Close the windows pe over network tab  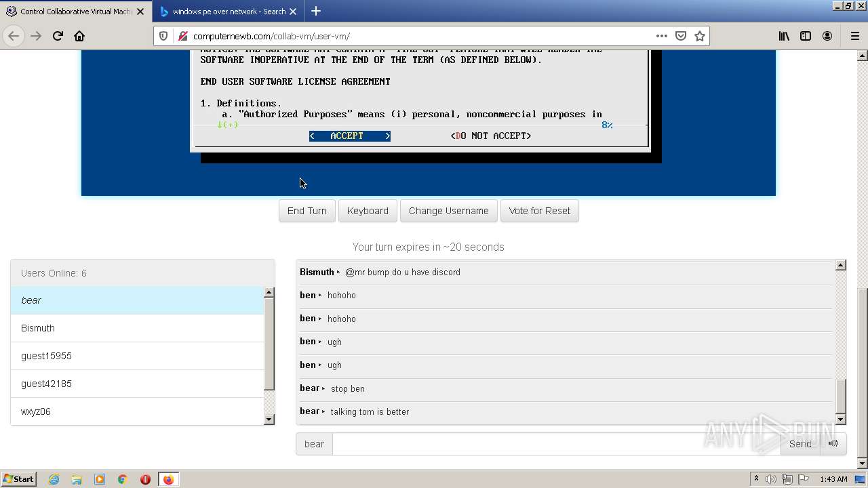[293, 12]
